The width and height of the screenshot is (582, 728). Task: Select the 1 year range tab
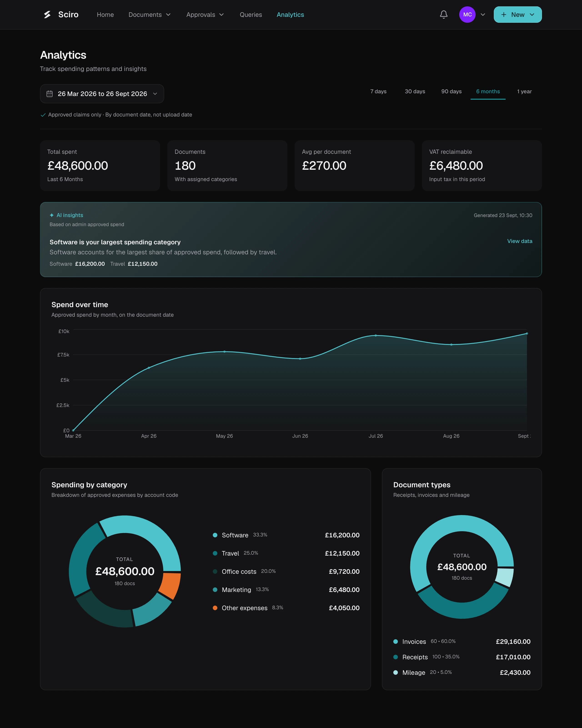click(x=524, y=91)
